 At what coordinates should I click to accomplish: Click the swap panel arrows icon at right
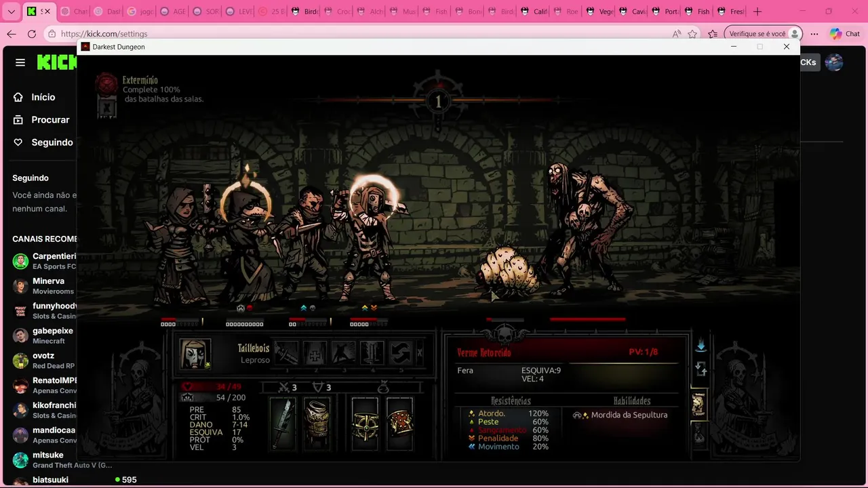(701, 369)
